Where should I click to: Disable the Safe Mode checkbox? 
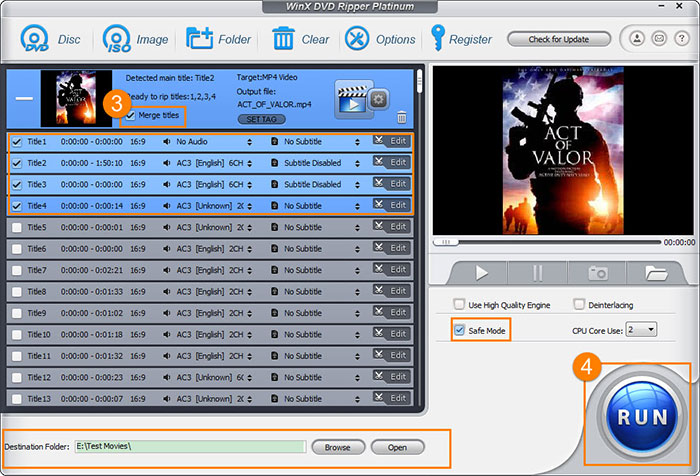pos(459,330)
